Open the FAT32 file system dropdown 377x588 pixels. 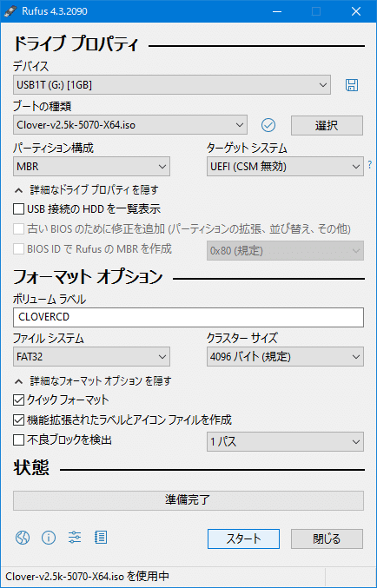(91, 357)
